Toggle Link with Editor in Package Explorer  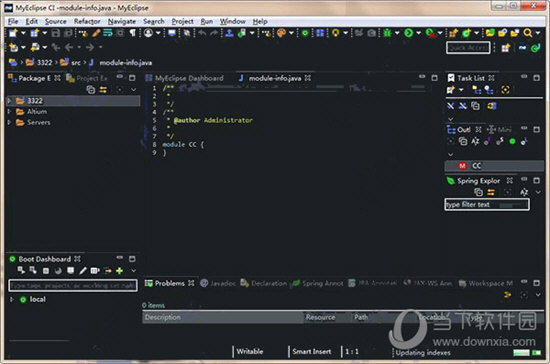click(x=103, y=90)
